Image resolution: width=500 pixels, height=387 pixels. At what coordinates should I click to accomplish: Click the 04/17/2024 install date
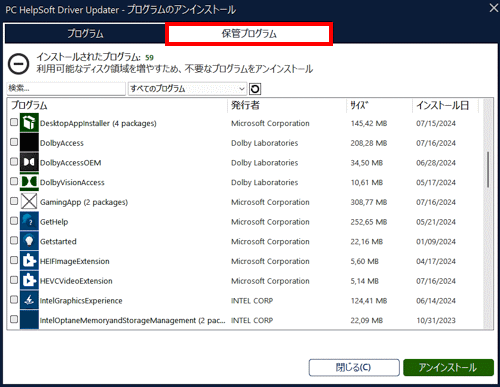point(436,261)
